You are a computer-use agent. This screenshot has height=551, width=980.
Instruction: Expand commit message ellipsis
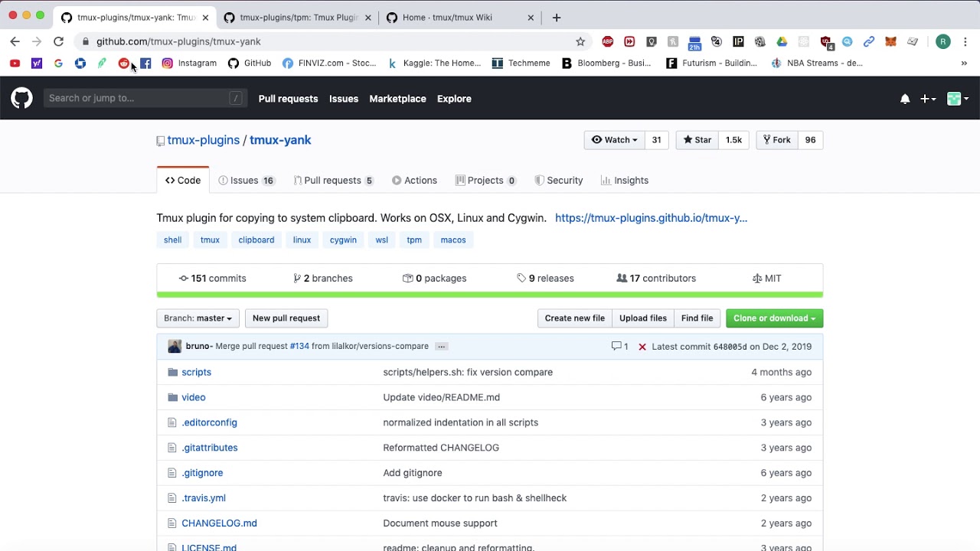click(x=441, y=347)
